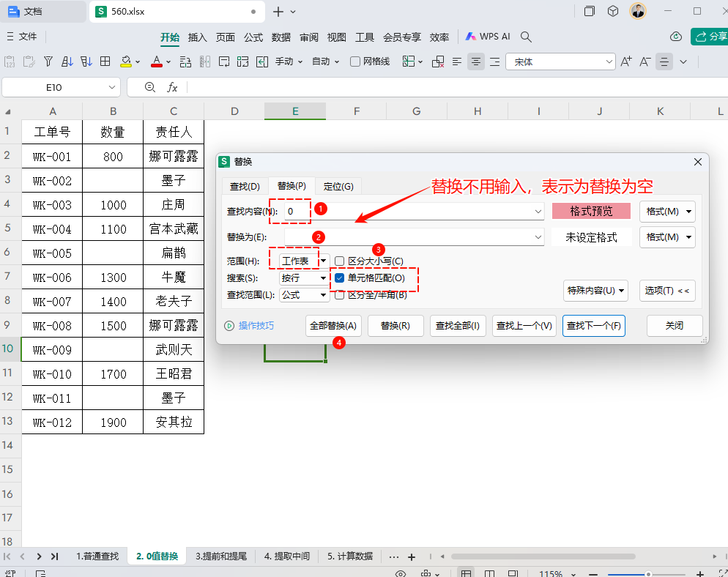Click the number format 123 icon
728x577 pixels.
click(10, 62)
